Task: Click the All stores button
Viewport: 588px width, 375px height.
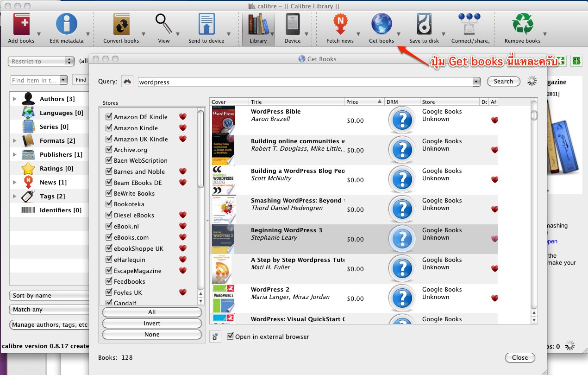Action: (152, 312)
